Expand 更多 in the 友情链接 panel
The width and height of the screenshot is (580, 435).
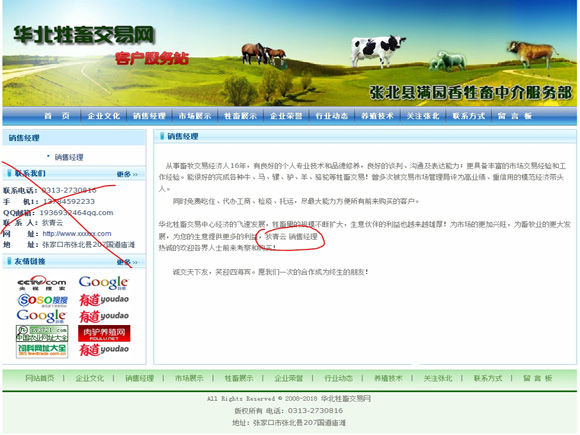127,262
